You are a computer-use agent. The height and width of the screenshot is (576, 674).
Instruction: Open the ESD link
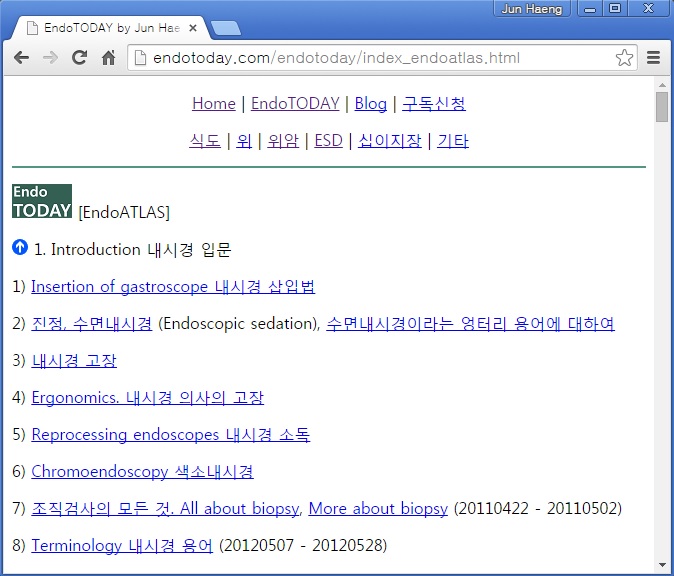click(328, 141)
